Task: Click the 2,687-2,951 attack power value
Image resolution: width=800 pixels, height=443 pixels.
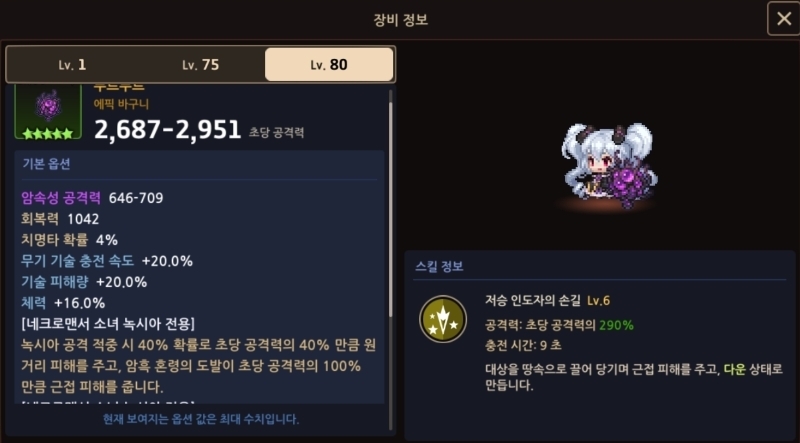Action: [x=167, y=130]
